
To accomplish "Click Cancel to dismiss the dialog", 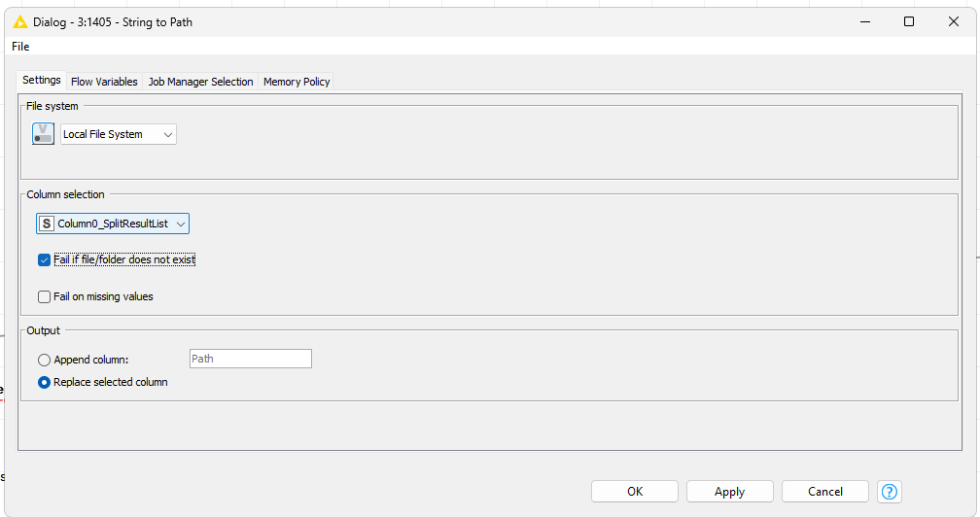I will click(824, 492).
